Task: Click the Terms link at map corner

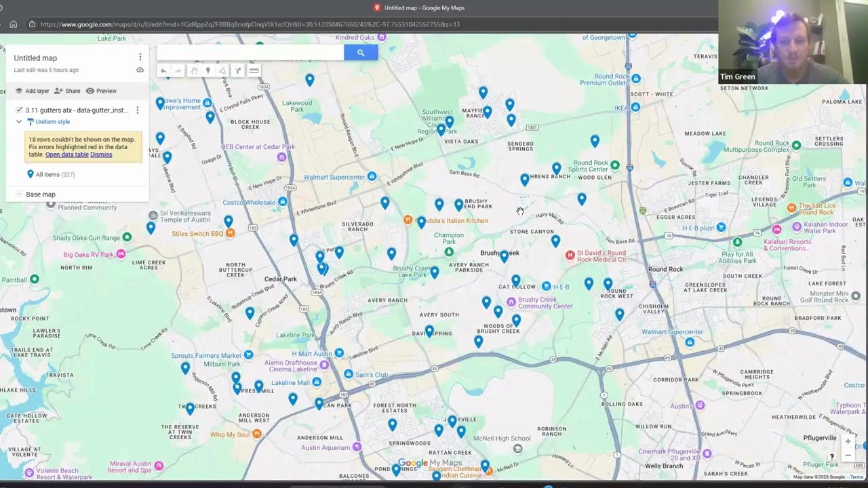Action: pyautogui.click(x=856, y=477)
